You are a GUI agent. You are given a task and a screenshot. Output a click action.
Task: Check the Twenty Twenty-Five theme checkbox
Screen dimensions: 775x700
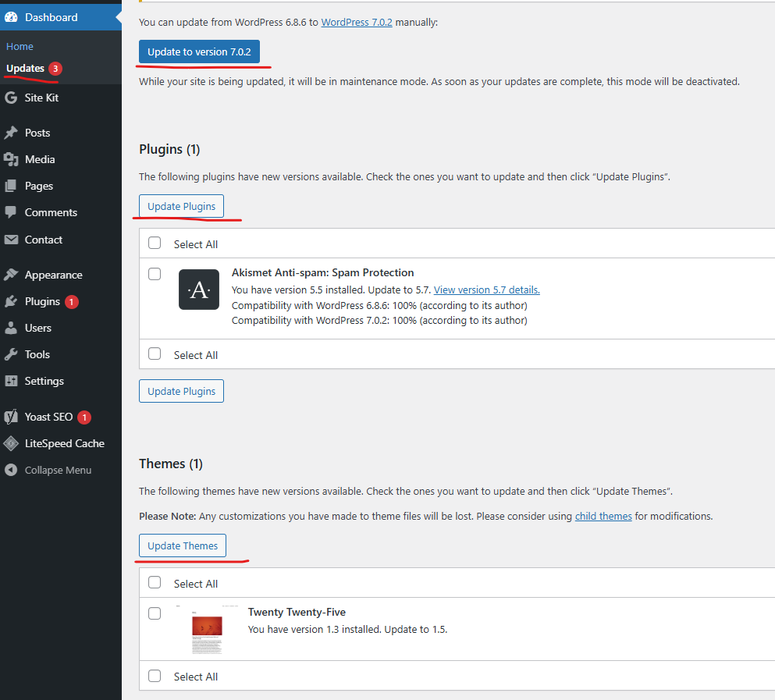click(155, 613)
